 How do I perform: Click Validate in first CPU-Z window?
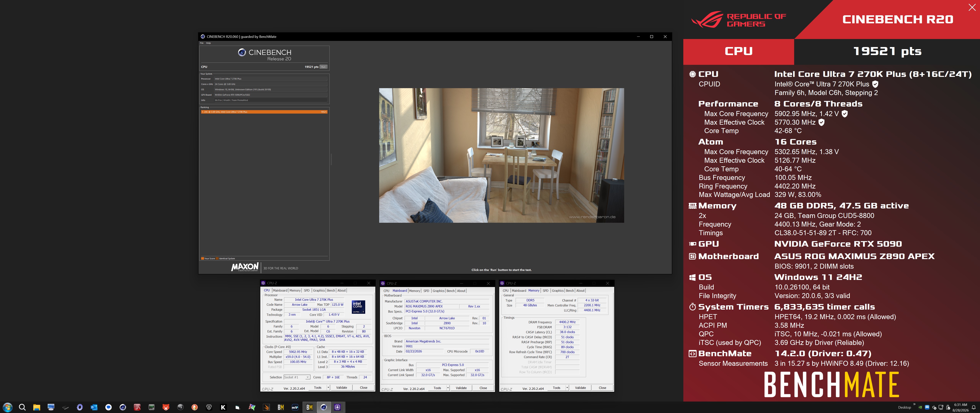(x=342, y=388)
